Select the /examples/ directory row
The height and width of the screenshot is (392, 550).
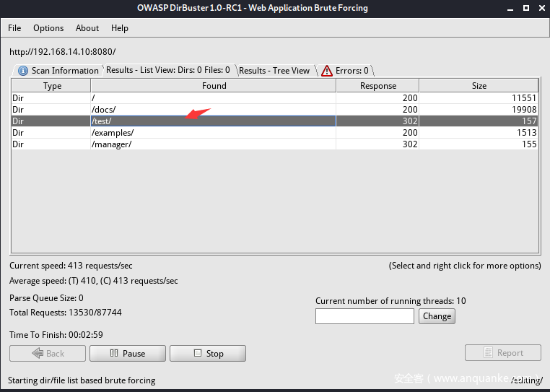click(x=275, y=133)
